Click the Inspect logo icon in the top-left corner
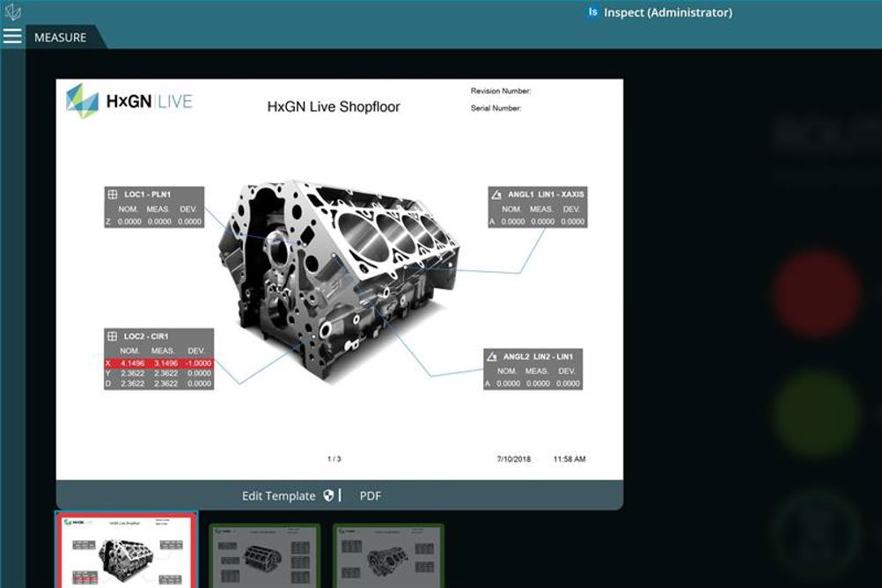882x588 pixels. 12,11
